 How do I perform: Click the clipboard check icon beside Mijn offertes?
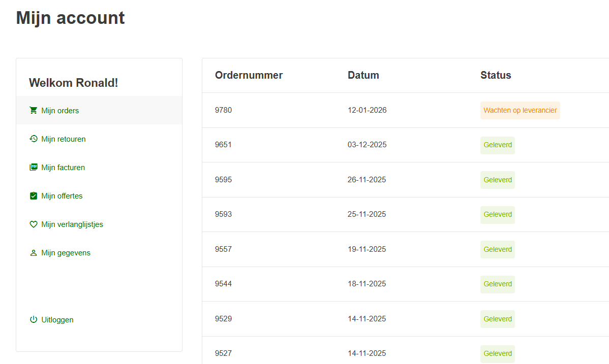click(34, 195)
